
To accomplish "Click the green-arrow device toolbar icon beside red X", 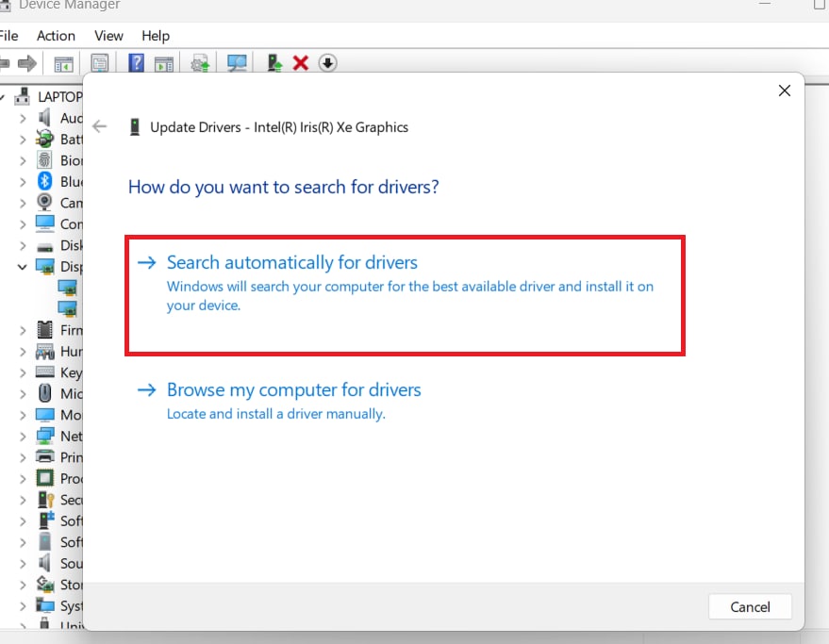I will click(274, 63).
